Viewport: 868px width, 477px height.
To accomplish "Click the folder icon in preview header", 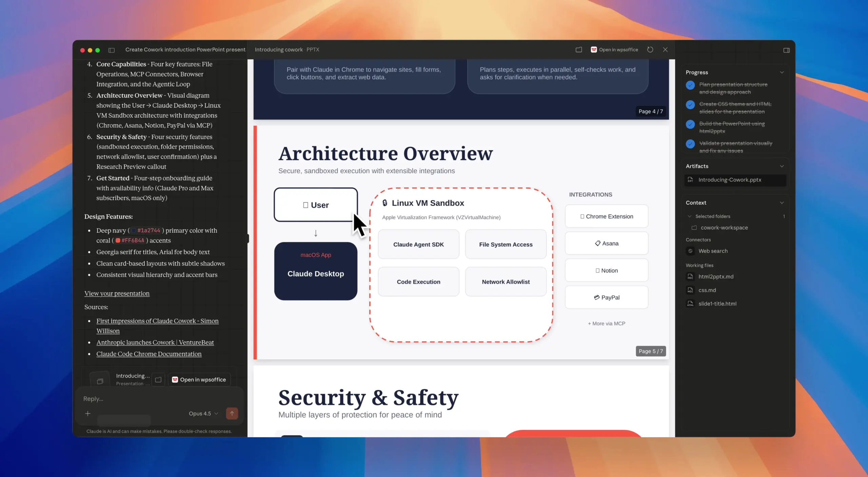I will [578, 49].
